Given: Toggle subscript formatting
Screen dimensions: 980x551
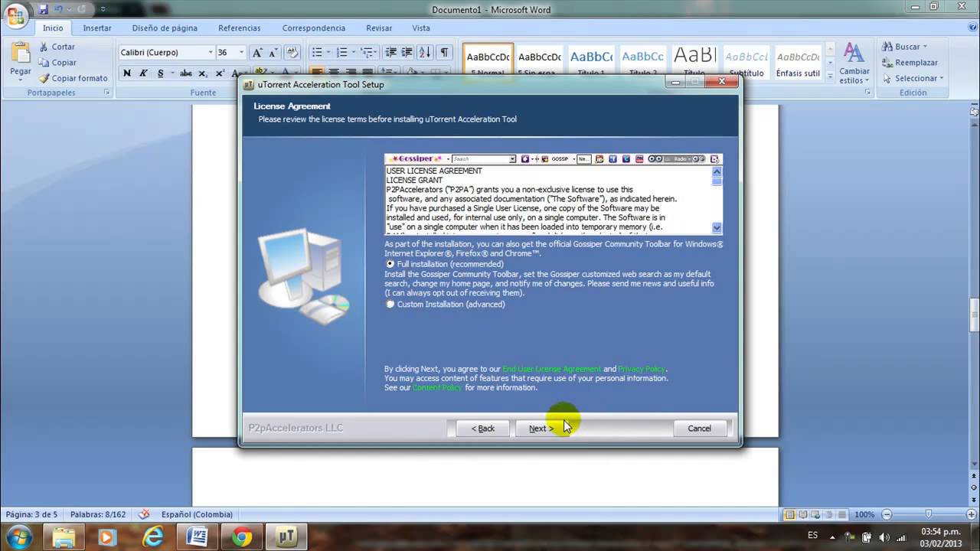Looking at the screenshot, I should [x=203, y=73].
